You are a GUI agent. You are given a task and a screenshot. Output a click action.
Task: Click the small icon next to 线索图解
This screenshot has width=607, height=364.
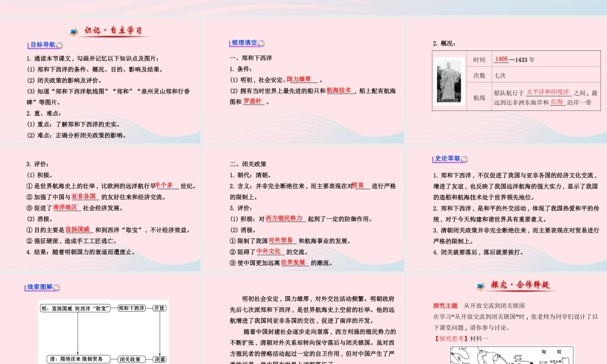click(x=57, y=288)
